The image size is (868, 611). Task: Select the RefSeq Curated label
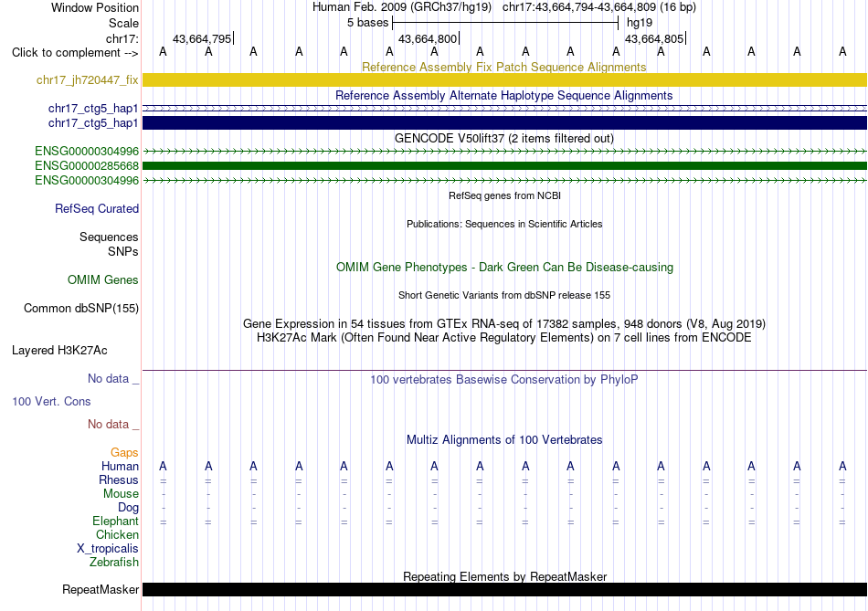(97, 208)
